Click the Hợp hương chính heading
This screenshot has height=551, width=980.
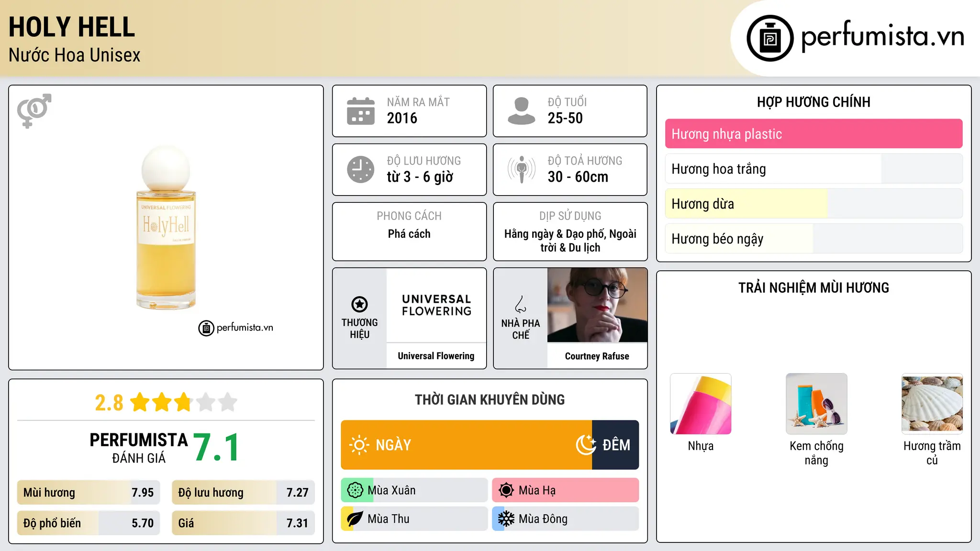coord(813,102)
